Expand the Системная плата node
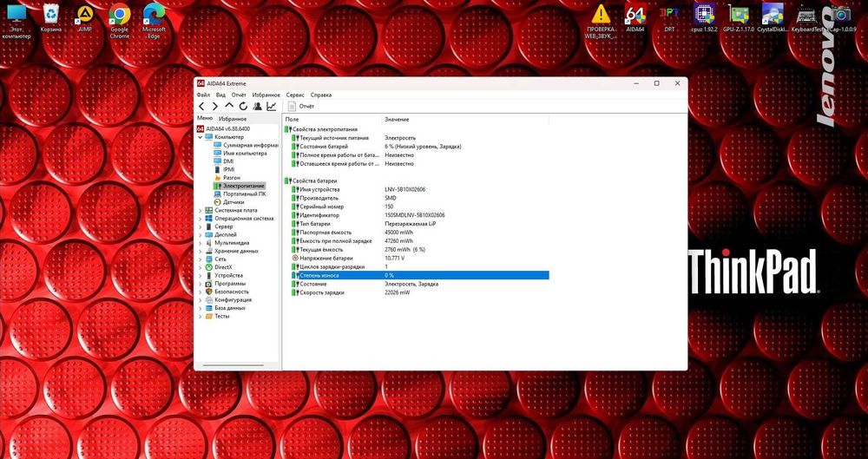Image resolution: width=868 pixels, height=459 pixels. point(201,210)
